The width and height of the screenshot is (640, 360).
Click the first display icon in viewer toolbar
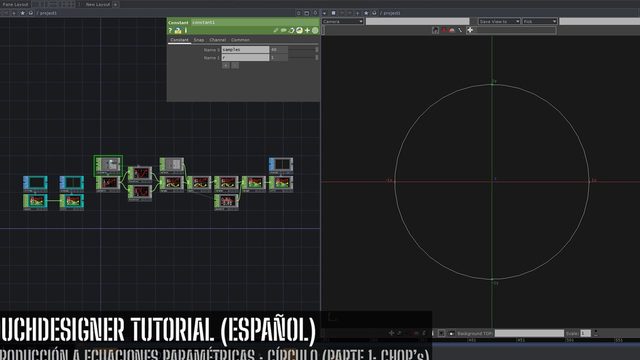point(436,30)
